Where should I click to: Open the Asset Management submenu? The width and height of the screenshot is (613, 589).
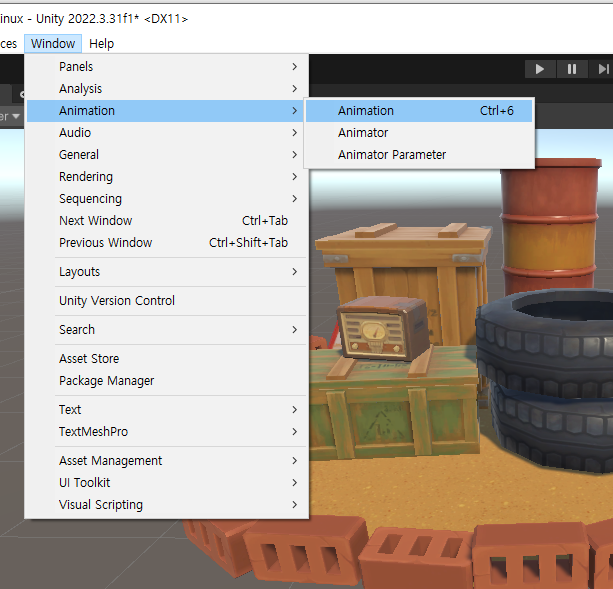point(166,460)
